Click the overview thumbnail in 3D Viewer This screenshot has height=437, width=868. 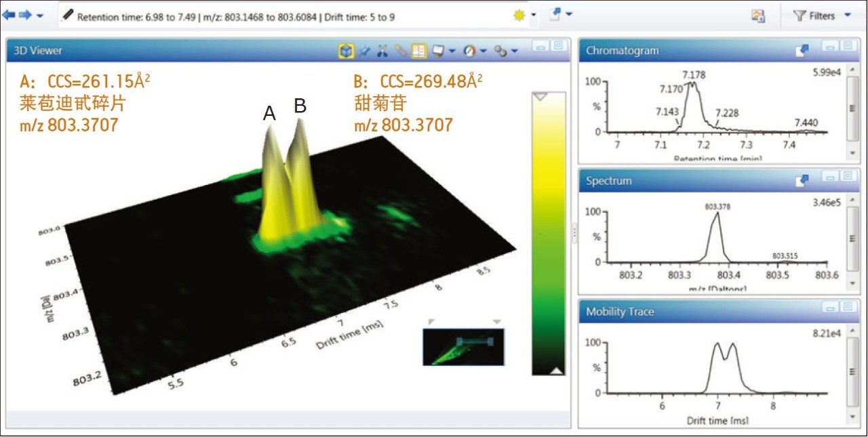463,347
